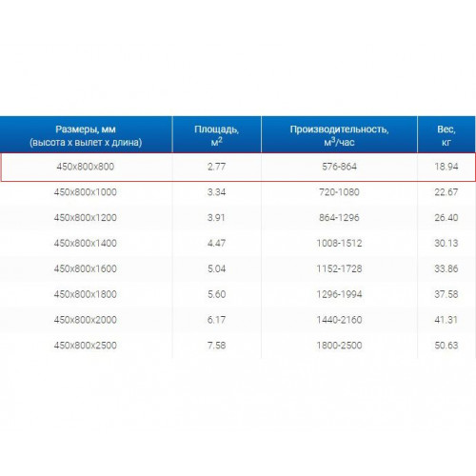Click area value 5.60

(x=217, y=294)
